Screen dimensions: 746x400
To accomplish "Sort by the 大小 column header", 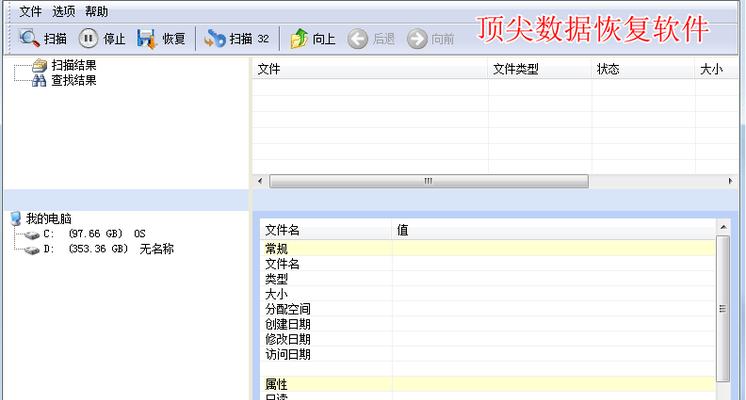I will pyautogui.click(x=717, y=69).
